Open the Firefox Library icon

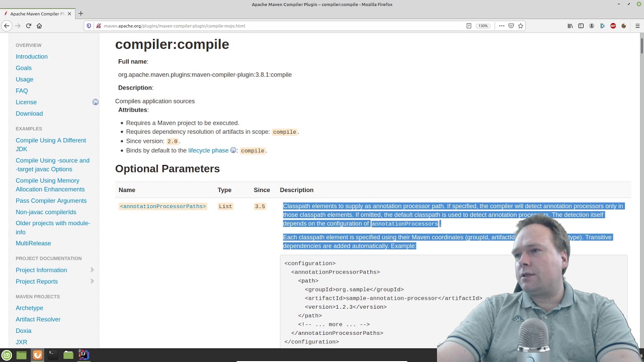[x=570, y=26]
